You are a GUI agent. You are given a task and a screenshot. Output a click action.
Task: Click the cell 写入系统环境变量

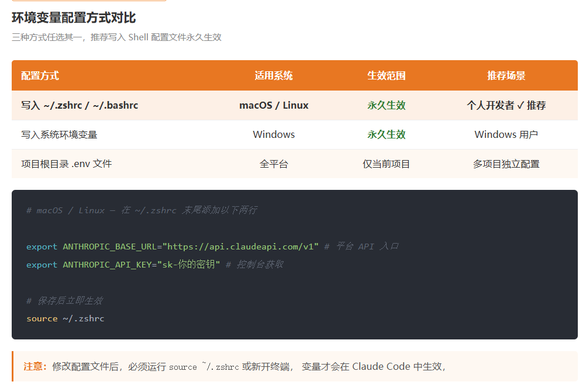coord(59,134)
